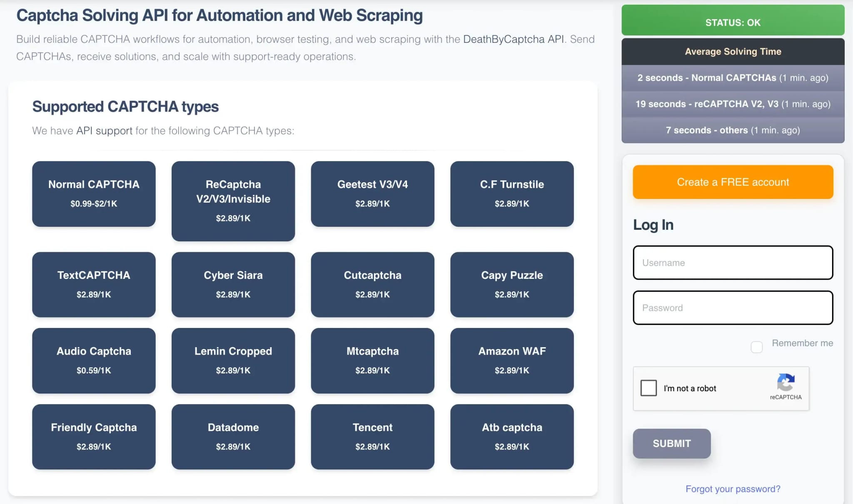Image resolution: width=853 pixels, height=504 pixels.
Task: Click the 2 seconds Normal CAPTCHAs row
Action: click(x=733, y=78)
